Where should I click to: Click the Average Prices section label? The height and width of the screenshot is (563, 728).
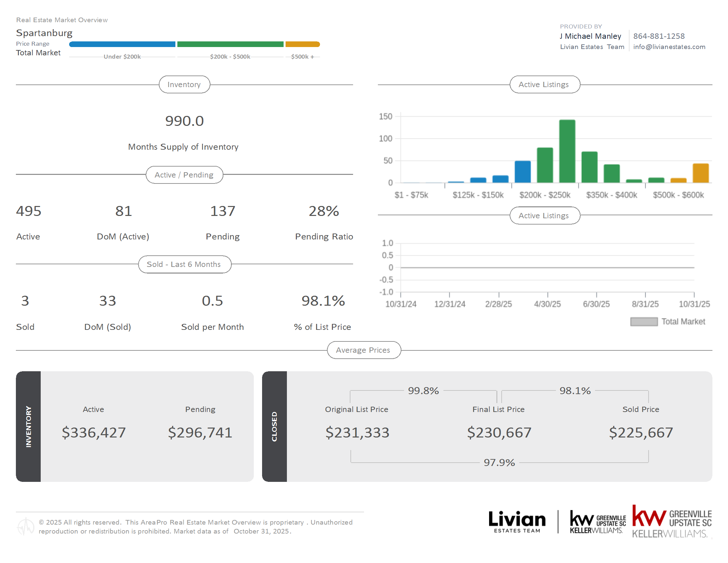pyautogui.click(x=363, y=350)
